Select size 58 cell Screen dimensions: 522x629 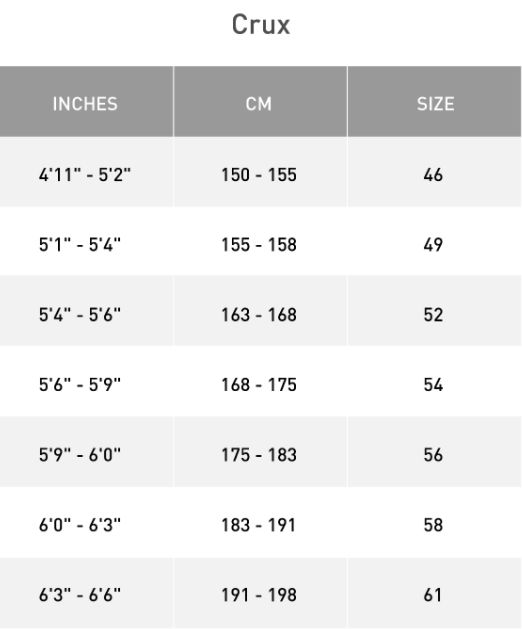435,522
